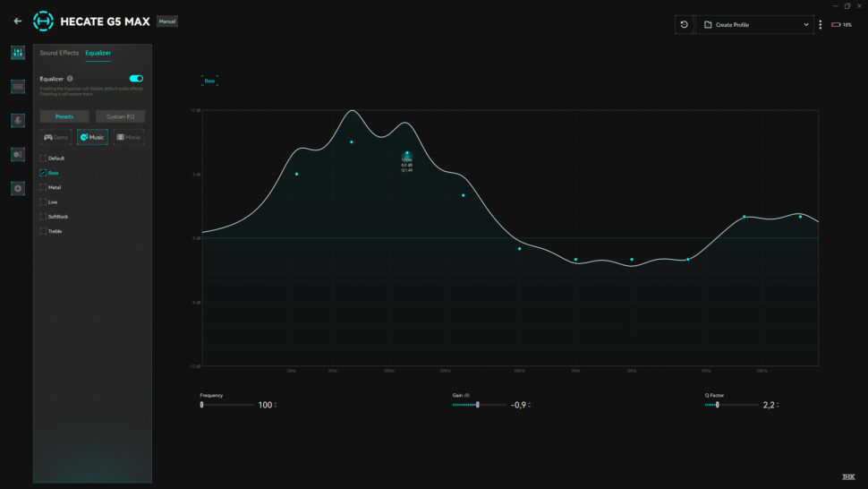
Task: Adjust the Frequency stepper arrows
Action: pyautogui.click(x=275, y=405)
